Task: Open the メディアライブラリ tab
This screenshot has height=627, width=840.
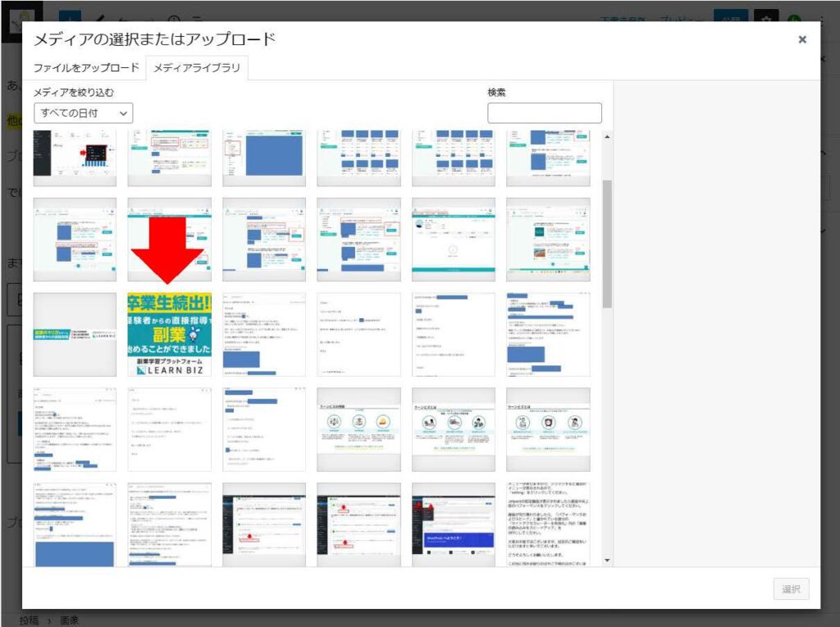Action: coord(197,68)
